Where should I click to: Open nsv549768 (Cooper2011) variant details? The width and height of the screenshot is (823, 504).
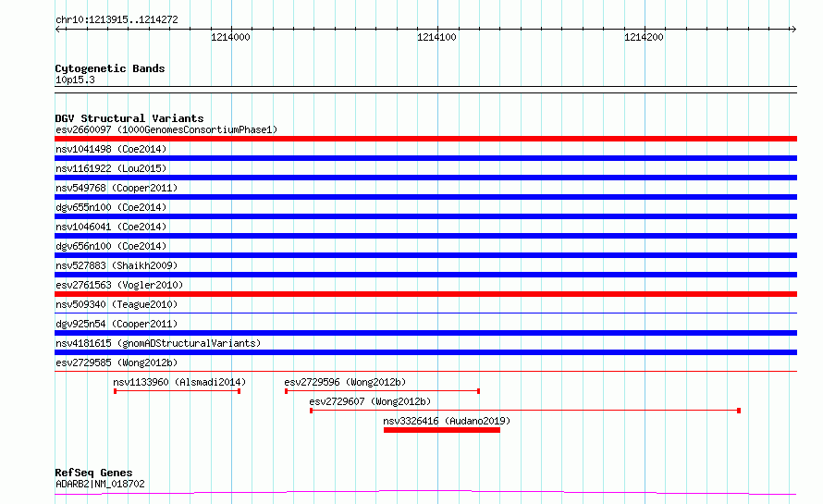click(117, 188)
